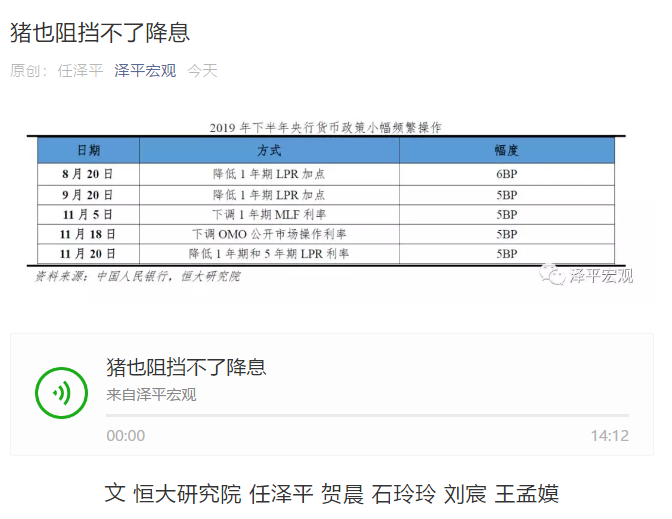Click the 来自泽平宏观 audio source label

click(151, 395)
